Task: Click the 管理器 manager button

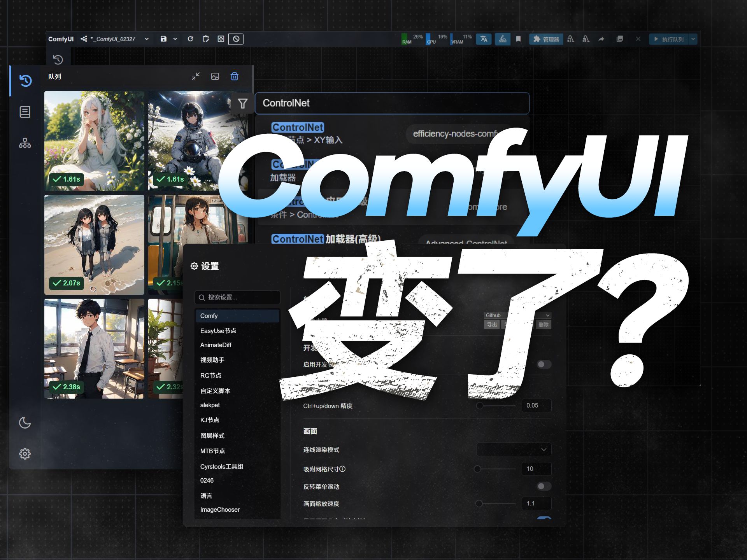Action: (546, 39)
